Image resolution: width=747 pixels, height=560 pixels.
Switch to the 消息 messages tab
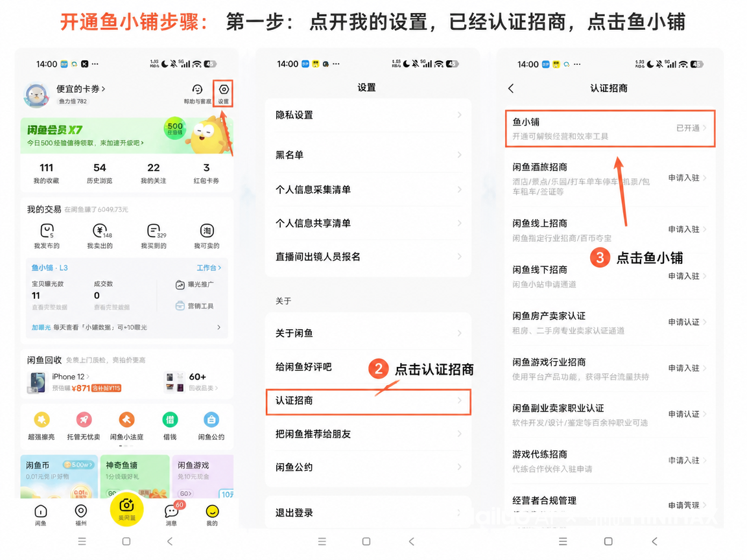[x=171, y=515]
